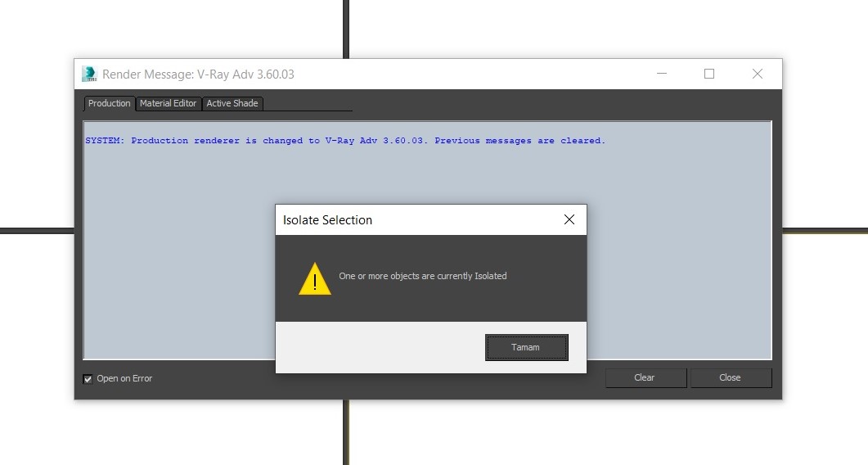Toggle the Open on Error checkbox
The width and height of the screenshot is (868, 465).
[x=88, y=378]
